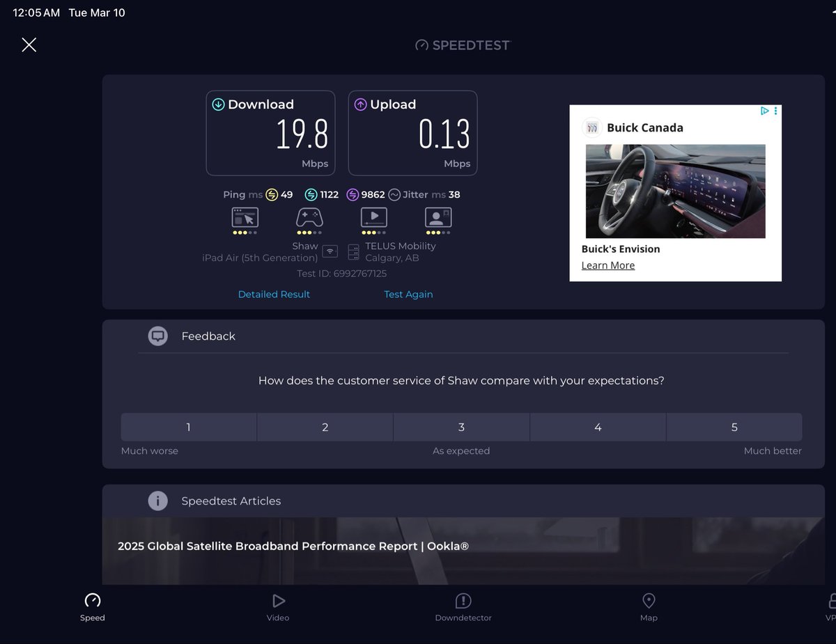Rate Shaw customer service 3

[461, 427]
